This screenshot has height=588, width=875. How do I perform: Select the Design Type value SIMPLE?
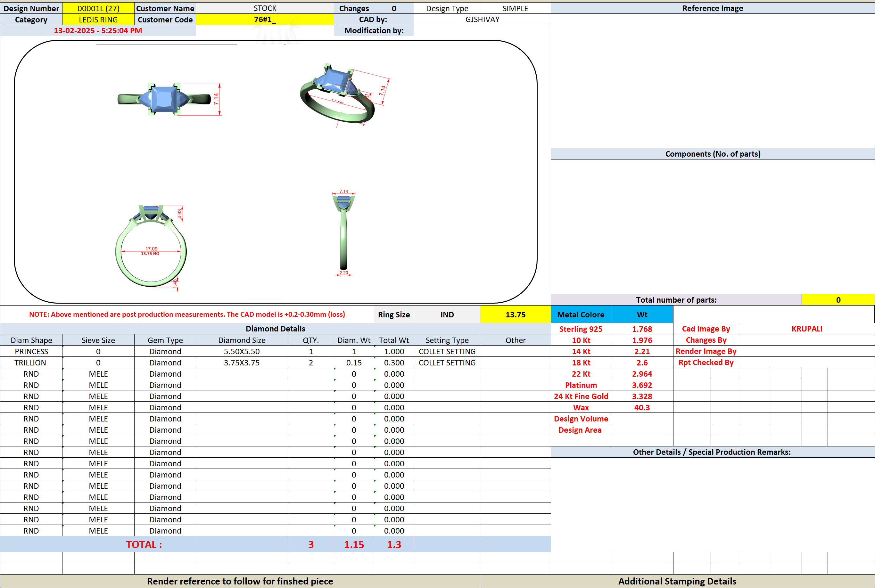(x=515, y=8)
